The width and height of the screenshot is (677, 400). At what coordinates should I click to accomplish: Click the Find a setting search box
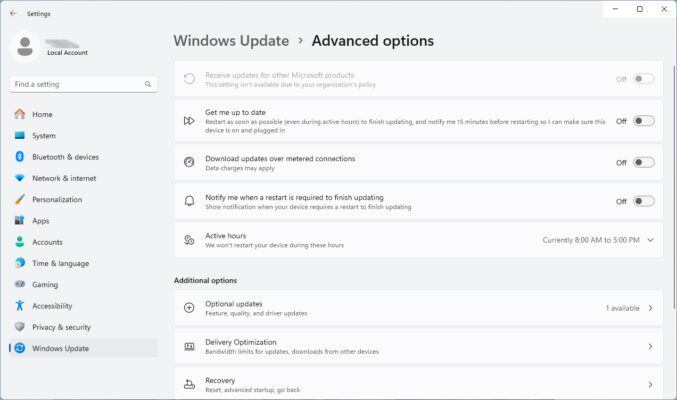pos(83,84)
